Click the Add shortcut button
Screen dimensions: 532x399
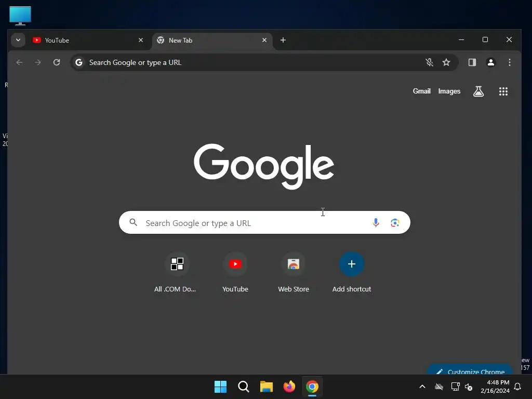352,273
